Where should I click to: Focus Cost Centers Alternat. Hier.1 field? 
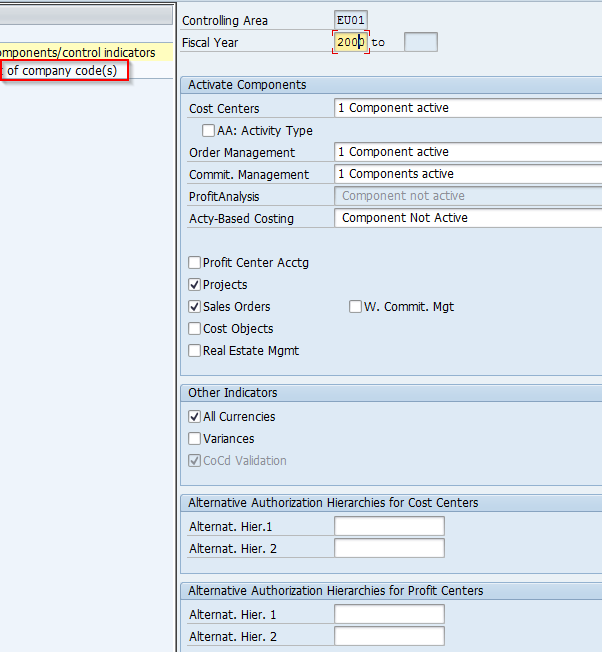(x=390, y=526)
